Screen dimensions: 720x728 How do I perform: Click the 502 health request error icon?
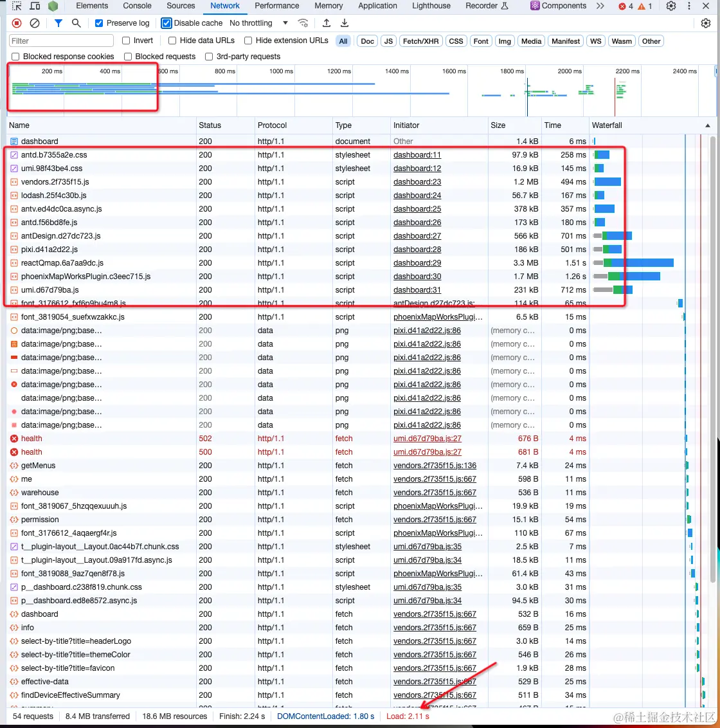[14, 439]
